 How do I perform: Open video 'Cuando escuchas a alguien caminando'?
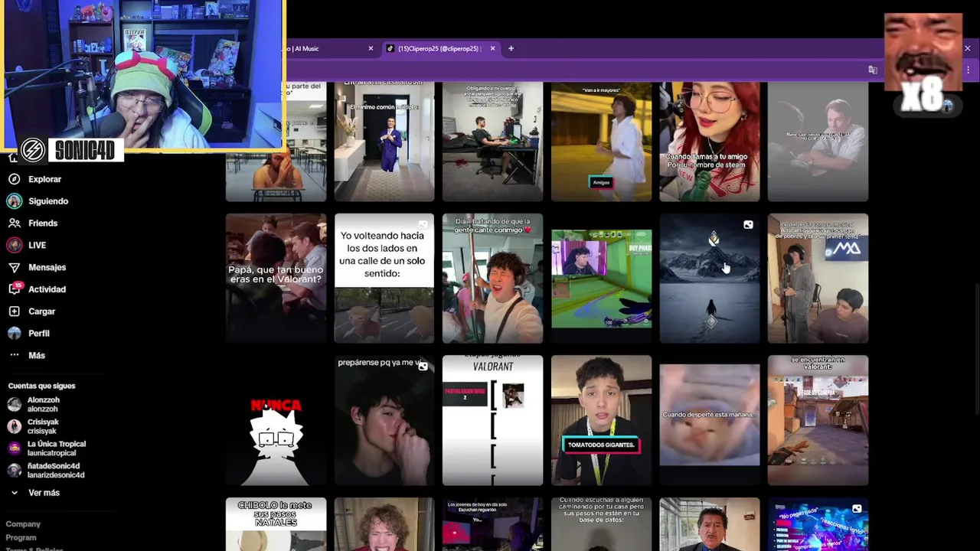point(601,524)
